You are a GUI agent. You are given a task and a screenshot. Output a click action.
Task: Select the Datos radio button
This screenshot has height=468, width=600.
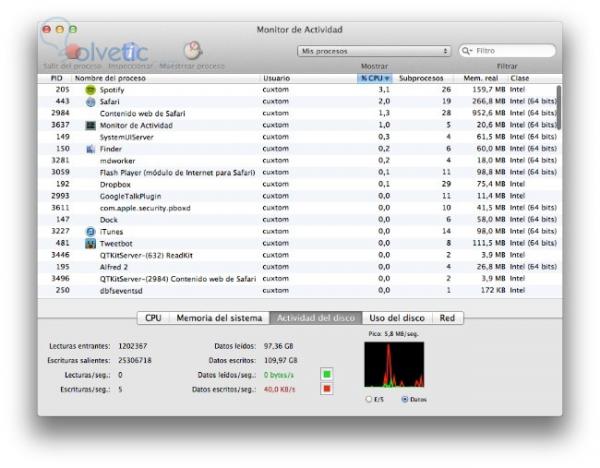pos(404,399)
